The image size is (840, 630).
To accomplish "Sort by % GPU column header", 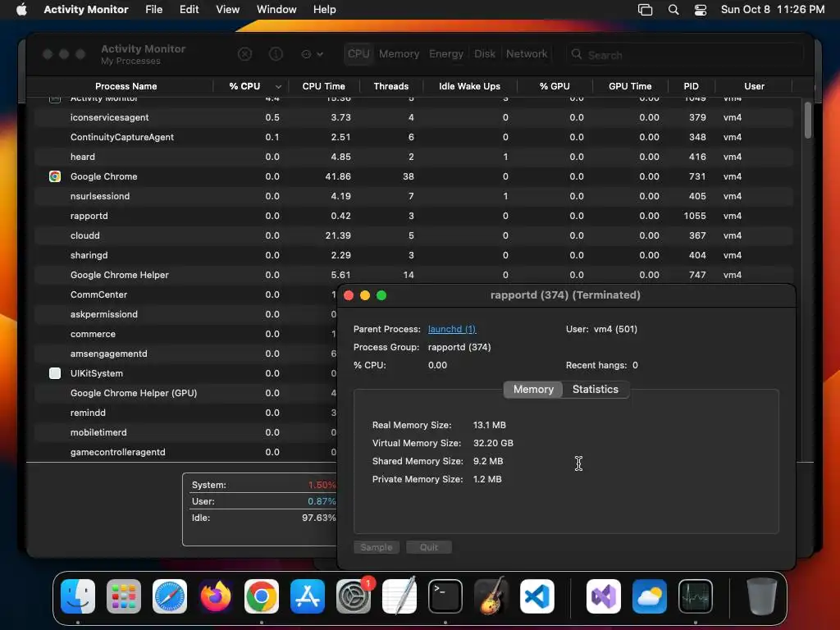I will (555, 86).
